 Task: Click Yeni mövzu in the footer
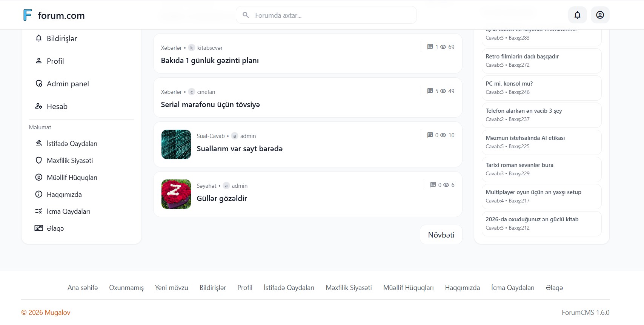[171, 288]
